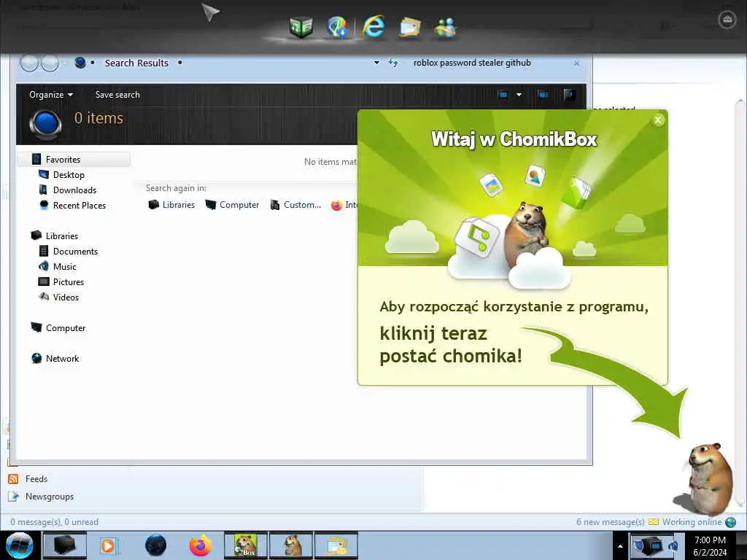Open the Organize menu
The image size is (747, 560).
click(x=51, y=94)
